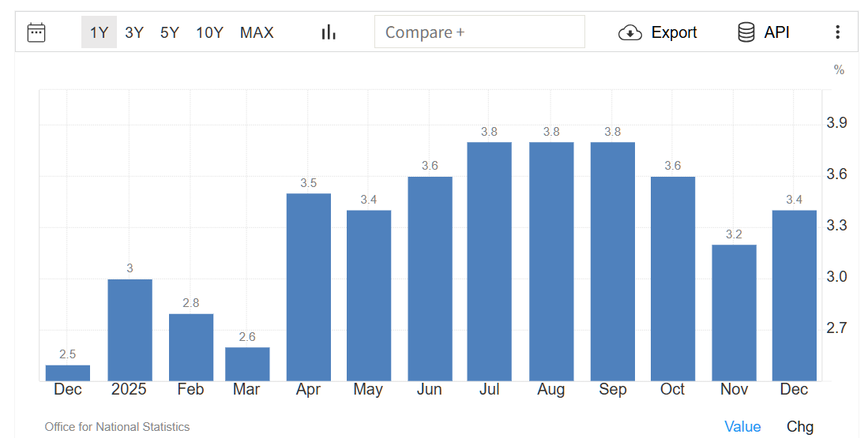Click the Export cloud download icon

629,32
